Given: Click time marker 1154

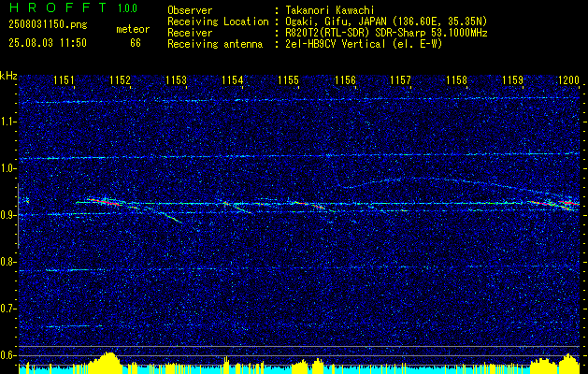Looking at the screenshot, I should pyautogui.click(x=232, y=79).
